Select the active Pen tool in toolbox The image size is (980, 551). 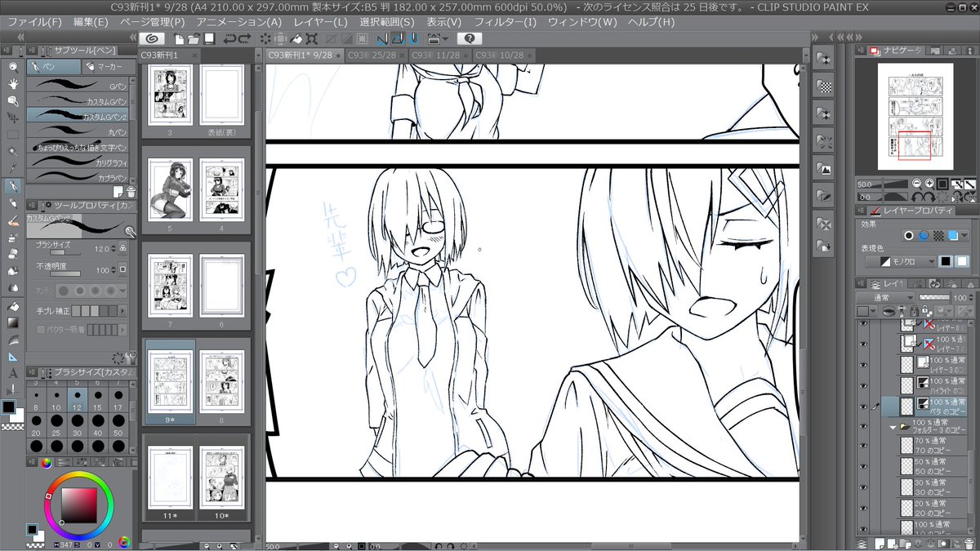pyautogui.click(x=13, y=186)
